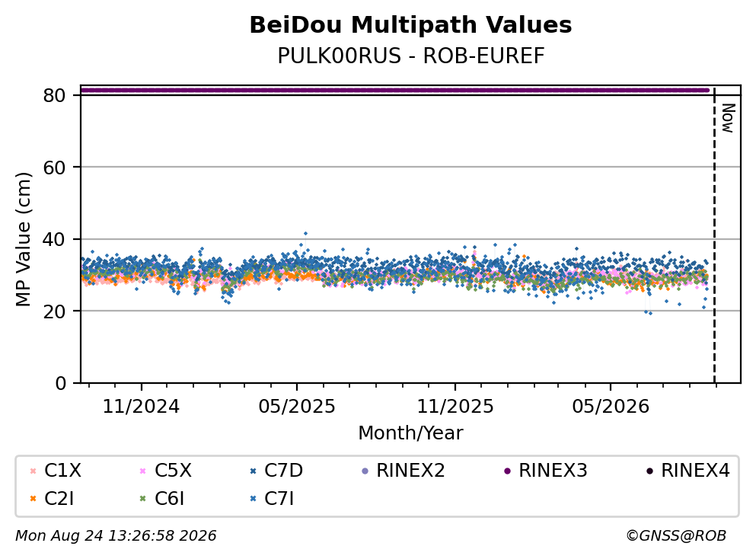Click the C7D legend marker
This screenshot has width=756, height=559.
click(x=253, y=471)
